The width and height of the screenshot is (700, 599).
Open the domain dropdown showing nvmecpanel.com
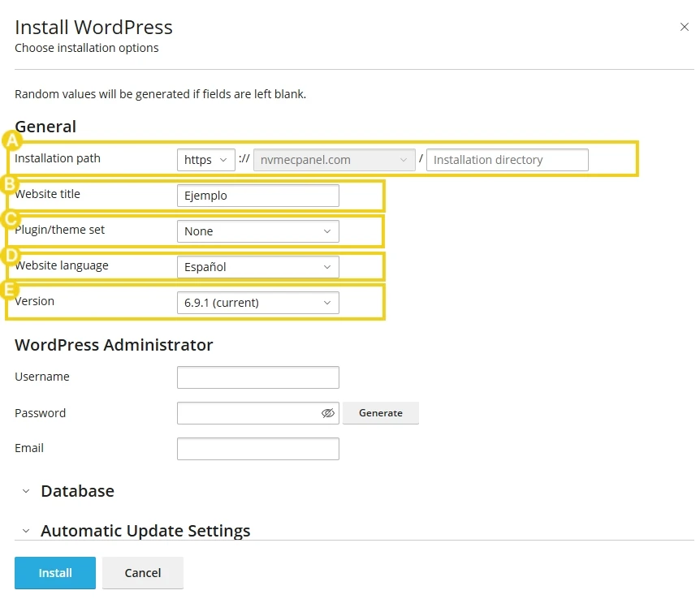(334, 160)
